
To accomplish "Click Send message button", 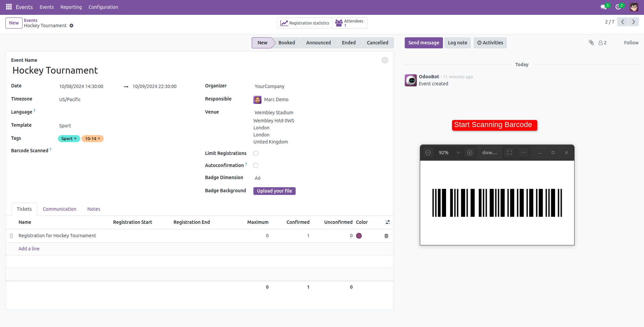I will (x=424, y=43).
